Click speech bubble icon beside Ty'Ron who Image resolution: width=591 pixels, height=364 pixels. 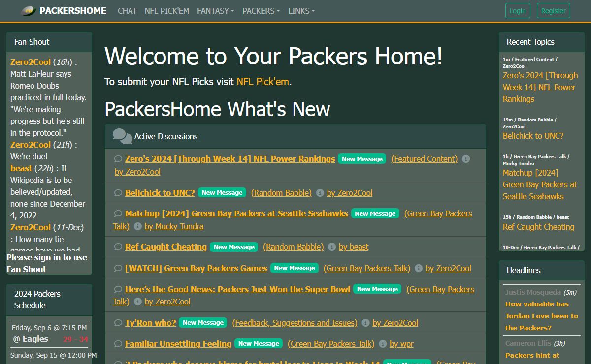[118, 323]
